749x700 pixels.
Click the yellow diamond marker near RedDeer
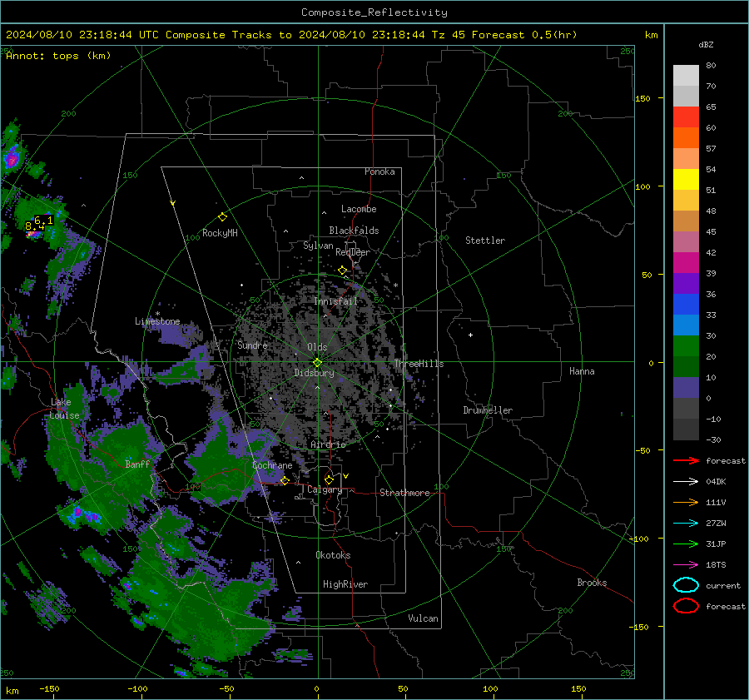[342, 271]
